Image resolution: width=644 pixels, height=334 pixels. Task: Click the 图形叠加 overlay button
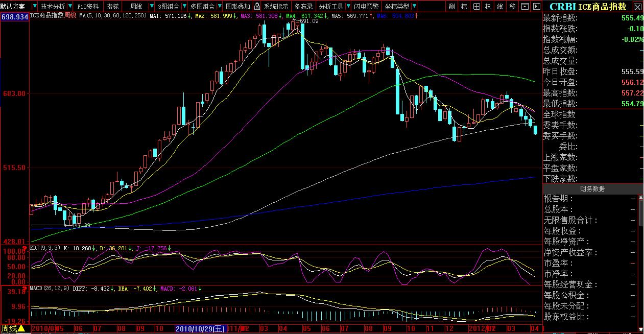237,7
